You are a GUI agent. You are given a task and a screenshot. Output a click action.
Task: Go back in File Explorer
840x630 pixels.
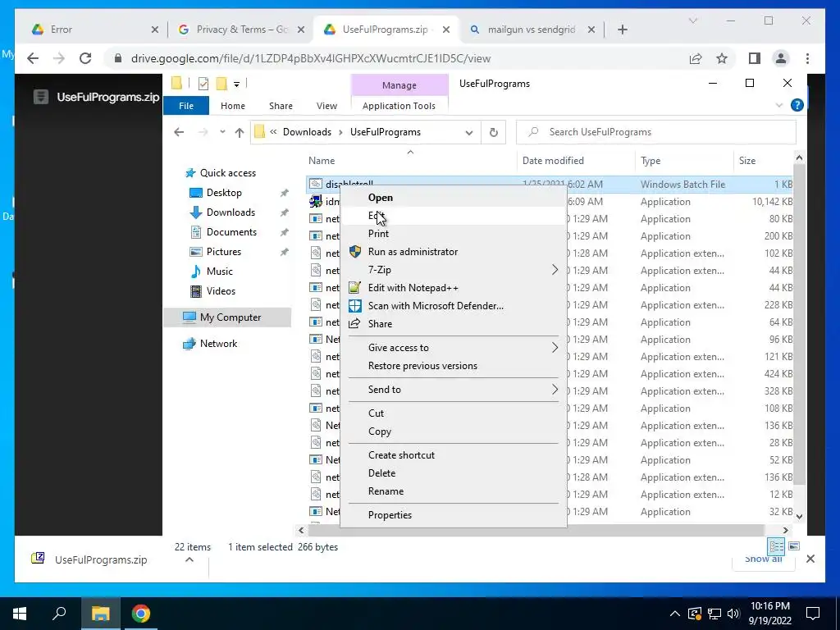click(179, 132)
